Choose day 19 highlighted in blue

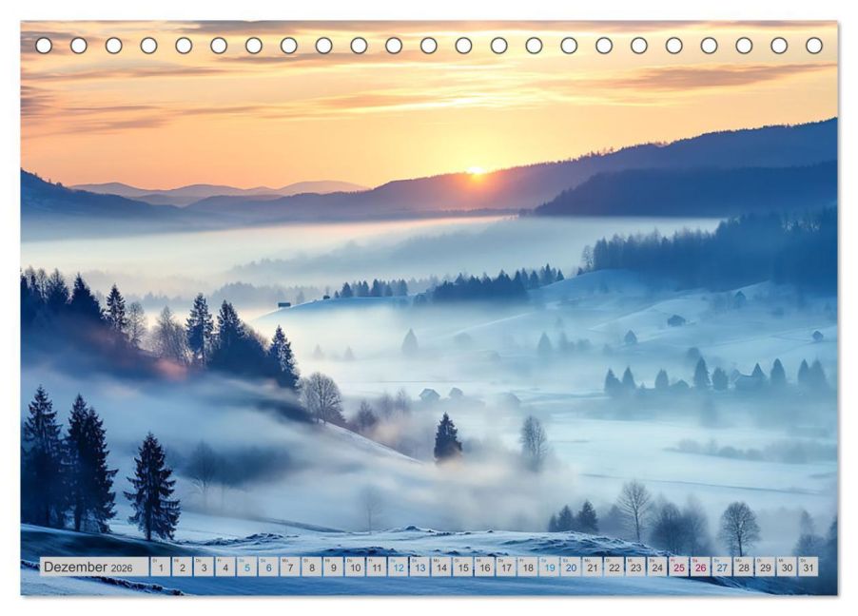click(549, 568)
